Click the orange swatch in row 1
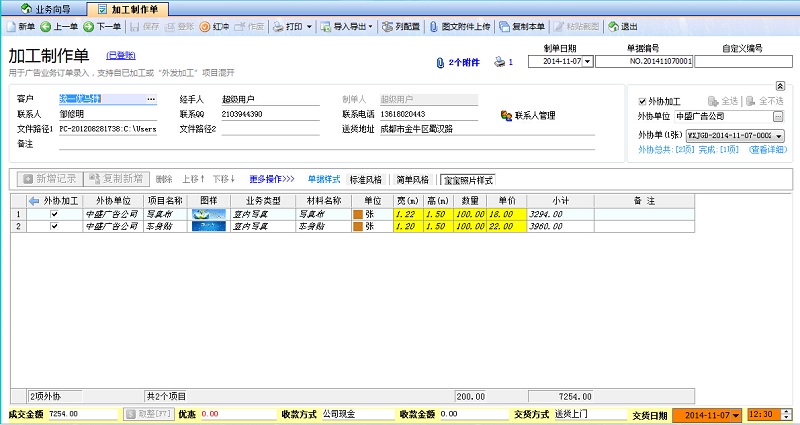Image resolution: width=800 pixels, height=425 pixels. [357, 214]
